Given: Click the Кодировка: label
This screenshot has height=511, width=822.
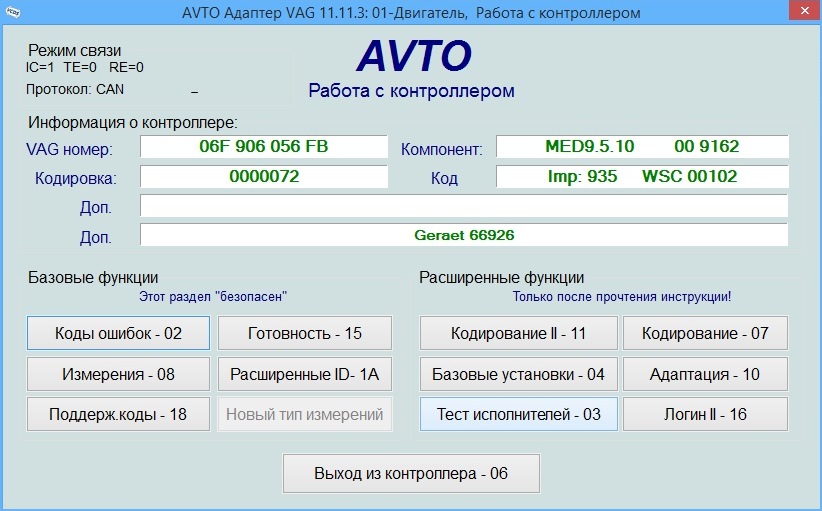Looking at the screenshot, I should point(76,179).
